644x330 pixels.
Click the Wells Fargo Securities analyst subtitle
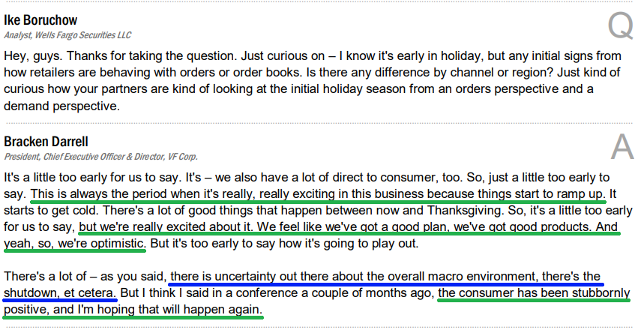(x=67, y=34)
